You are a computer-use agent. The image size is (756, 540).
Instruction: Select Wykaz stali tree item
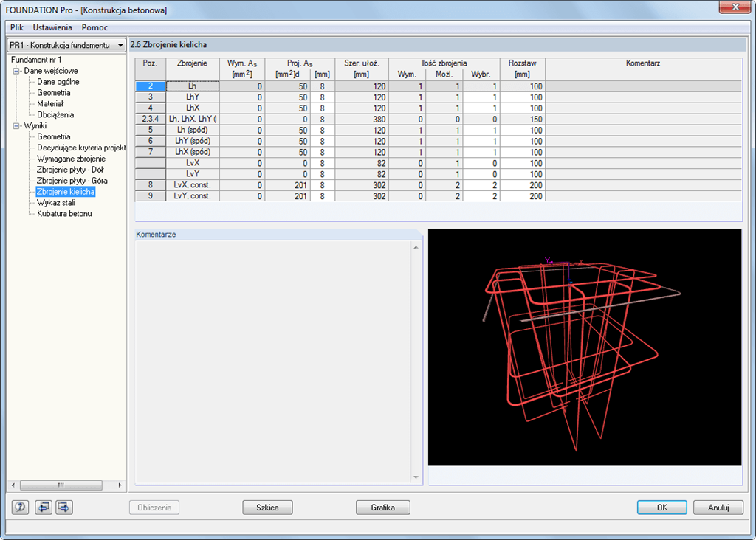pos(56,203)
